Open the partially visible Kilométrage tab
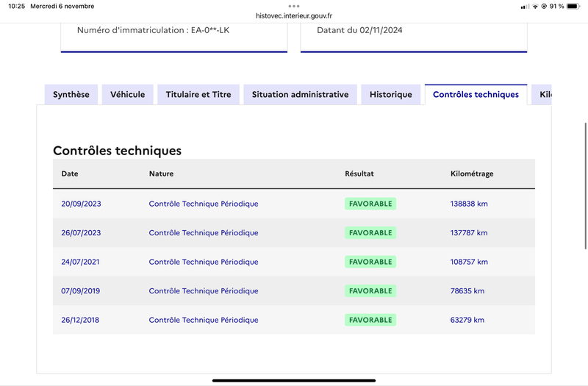 tap(542, 95)
